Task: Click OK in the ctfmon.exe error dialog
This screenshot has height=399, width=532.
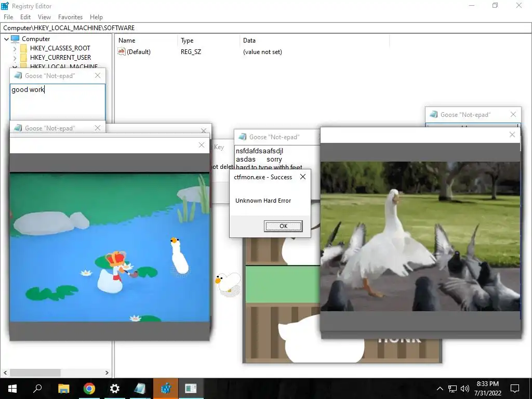Action: 283,226
